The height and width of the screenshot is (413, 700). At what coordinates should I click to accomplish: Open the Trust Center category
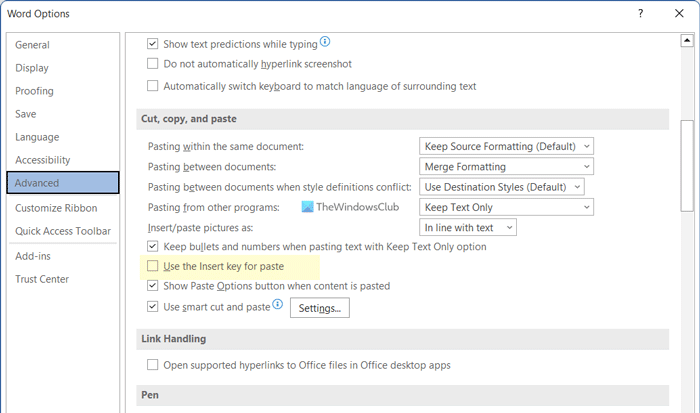tap(43, 278)
